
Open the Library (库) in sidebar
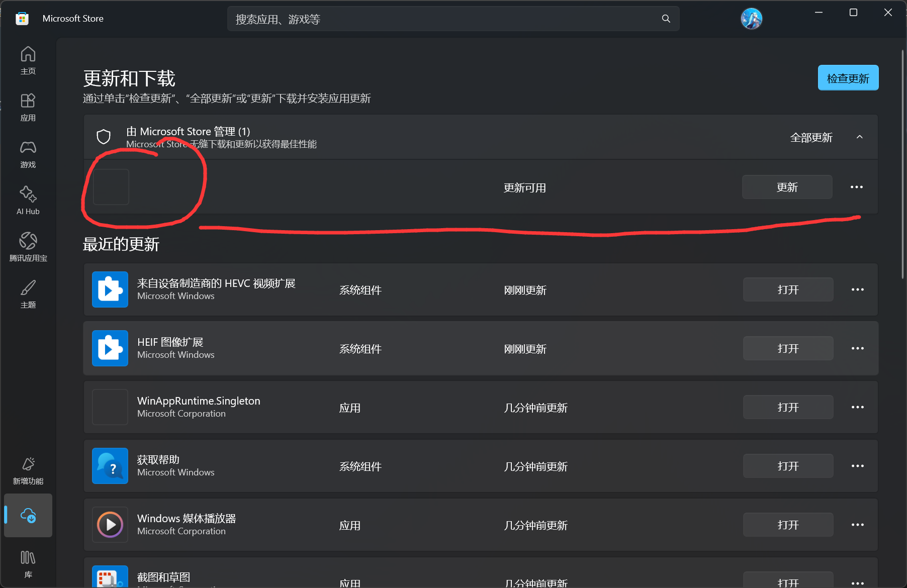(28, 564)
